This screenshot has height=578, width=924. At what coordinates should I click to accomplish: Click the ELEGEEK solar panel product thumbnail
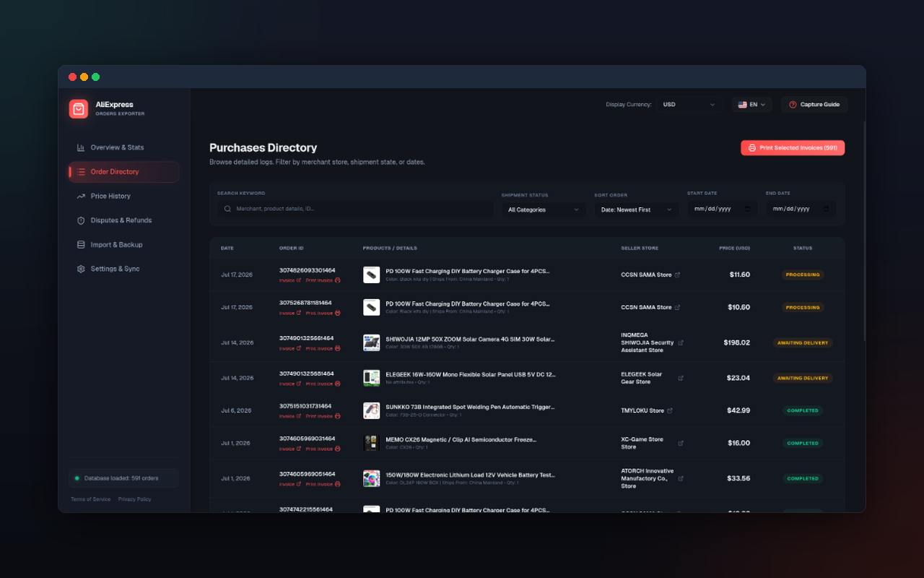coord(371,378)
